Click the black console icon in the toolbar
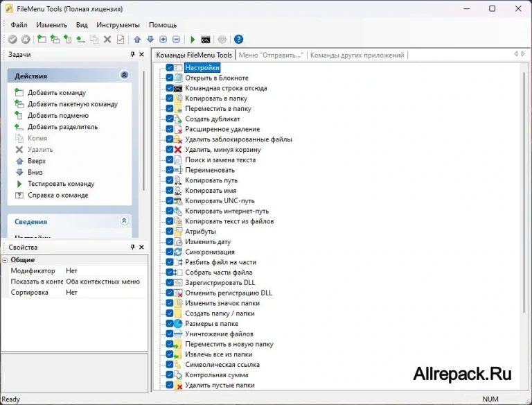 [206, 40]
